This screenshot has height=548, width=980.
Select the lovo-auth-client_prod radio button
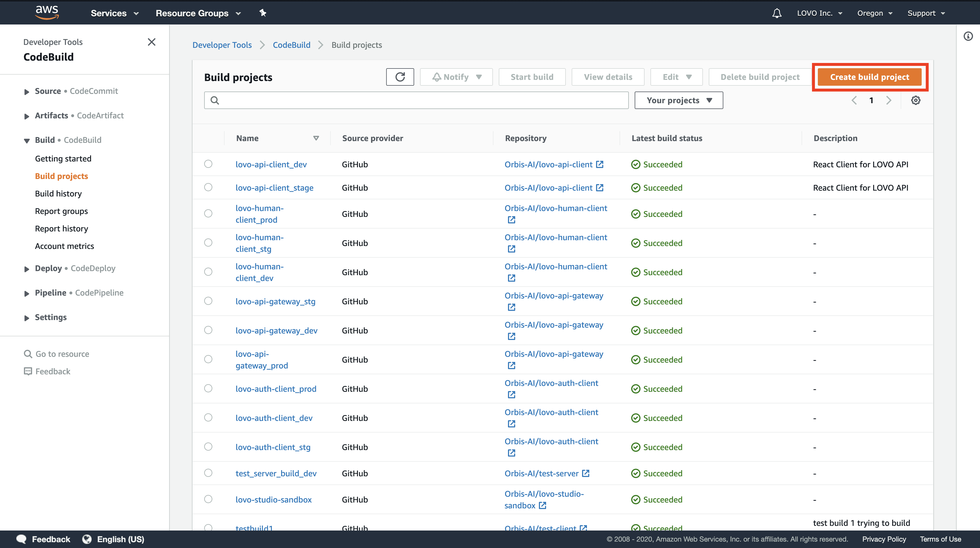tap(208, 388)
